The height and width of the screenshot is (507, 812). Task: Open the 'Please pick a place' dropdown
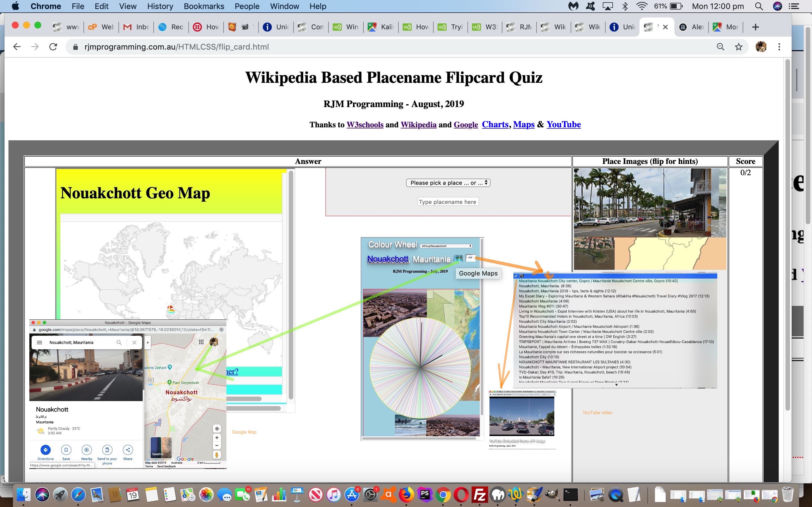(x=448, y=182)
